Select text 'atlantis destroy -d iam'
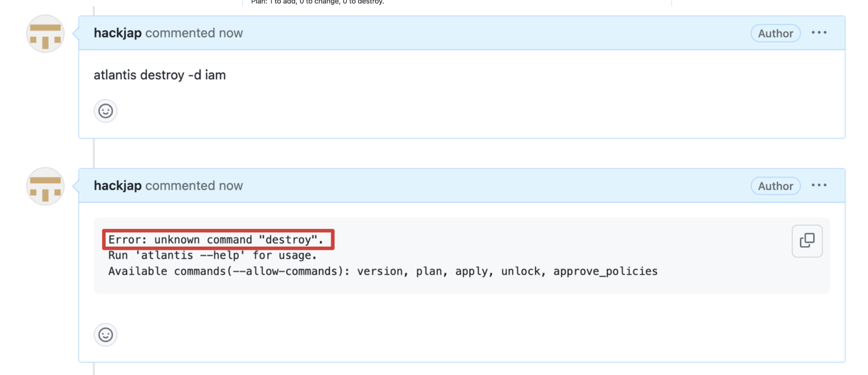 click(x=159, y=75)
